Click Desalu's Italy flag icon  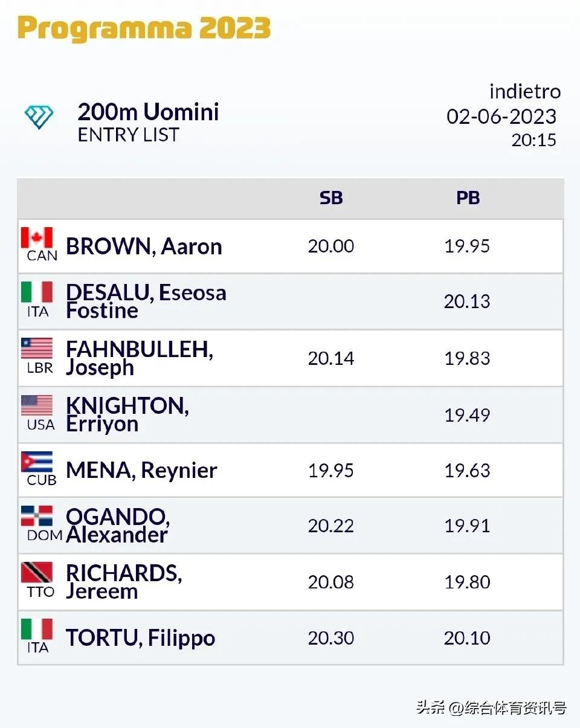[37, 292]
